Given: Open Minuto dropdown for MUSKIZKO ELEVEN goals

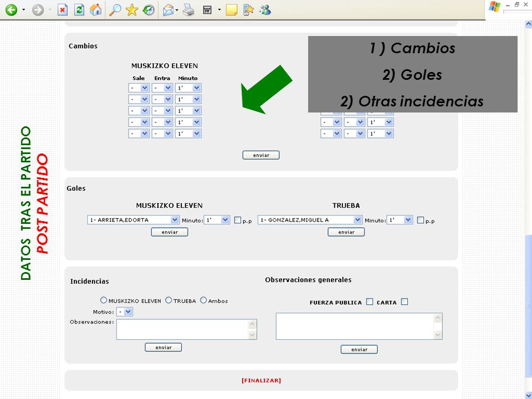Looking at the screenshot, I should point(217,220).
